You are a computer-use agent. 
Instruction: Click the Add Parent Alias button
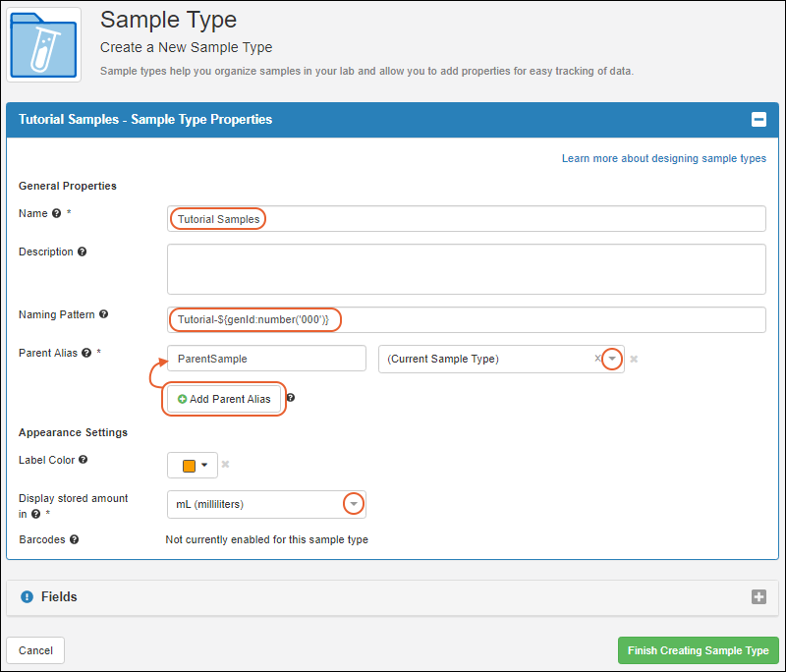pyautogui.click(x=223, y=399)
